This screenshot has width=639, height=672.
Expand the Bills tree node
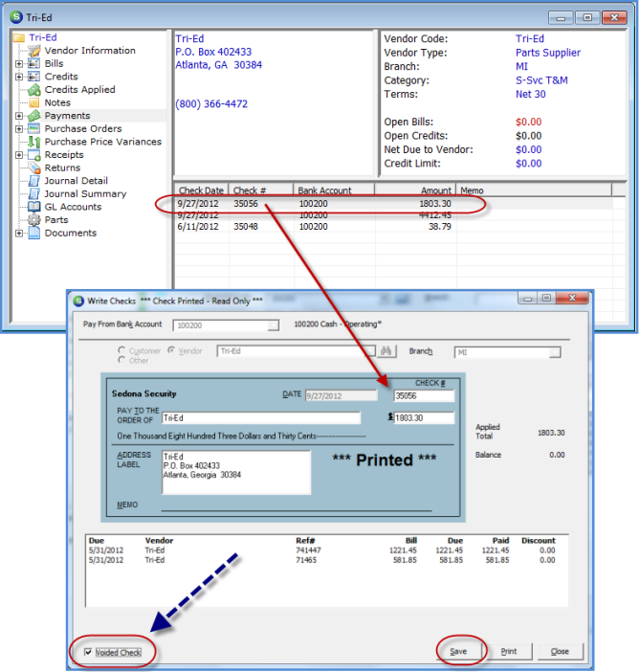(19, 64)
